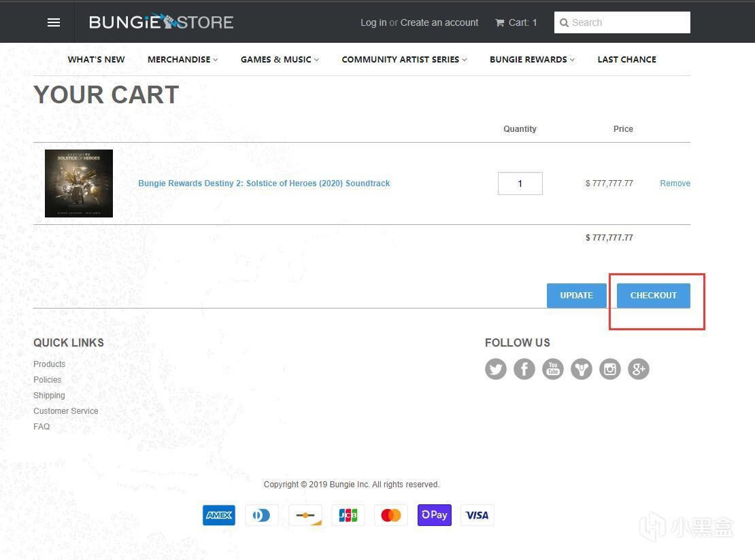Open the Last Chance menu item
The width and height of the screenshot is (755, 560).
point(626,60)
